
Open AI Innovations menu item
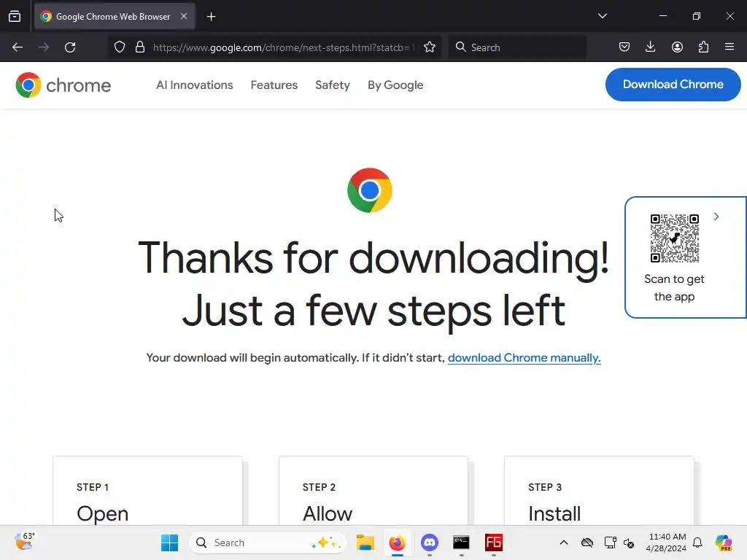click(x=194, y=85)
